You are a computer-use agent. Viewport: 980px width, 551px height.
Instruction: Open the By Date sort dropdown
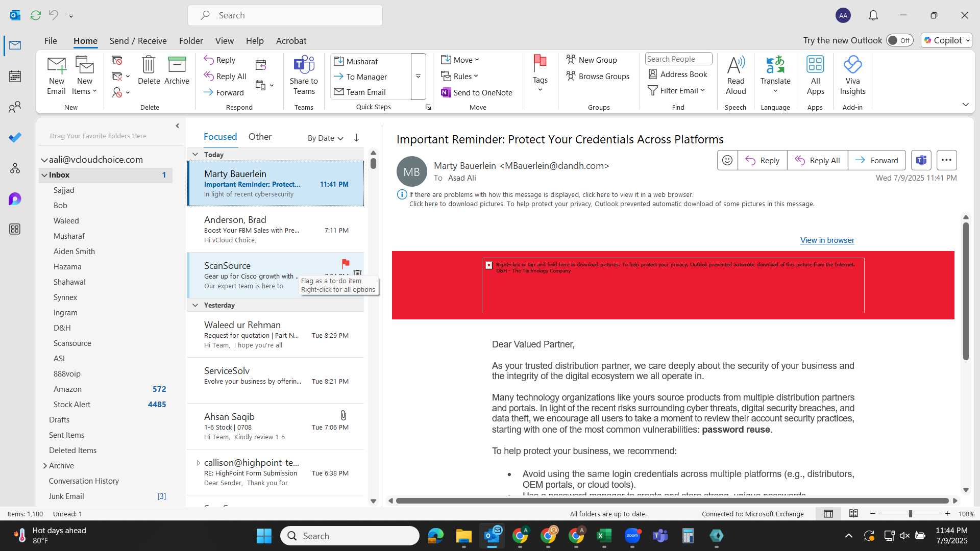[x=325, y=138]
